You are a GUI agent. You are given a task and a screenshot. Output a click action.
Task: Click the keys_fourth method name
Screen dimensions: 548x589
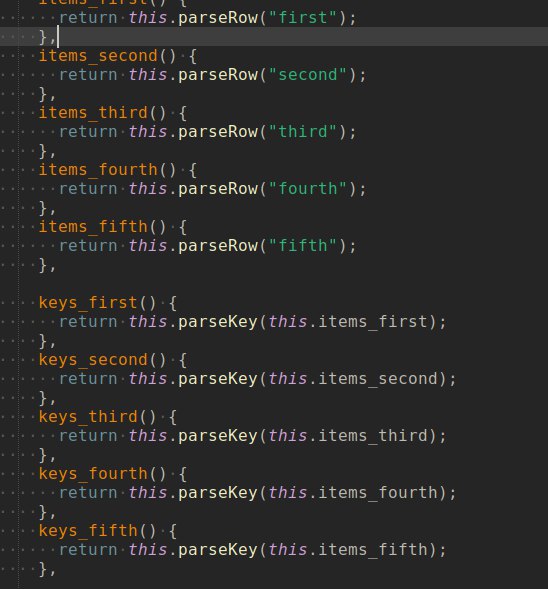[x=94, y=474]
